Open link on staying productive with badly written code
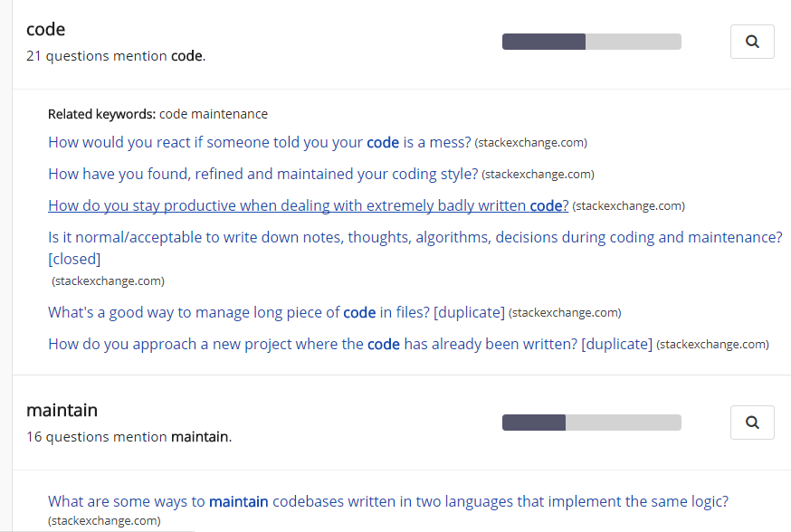The width and height of the screenshot is (791, 532). [x=309, y=205]
